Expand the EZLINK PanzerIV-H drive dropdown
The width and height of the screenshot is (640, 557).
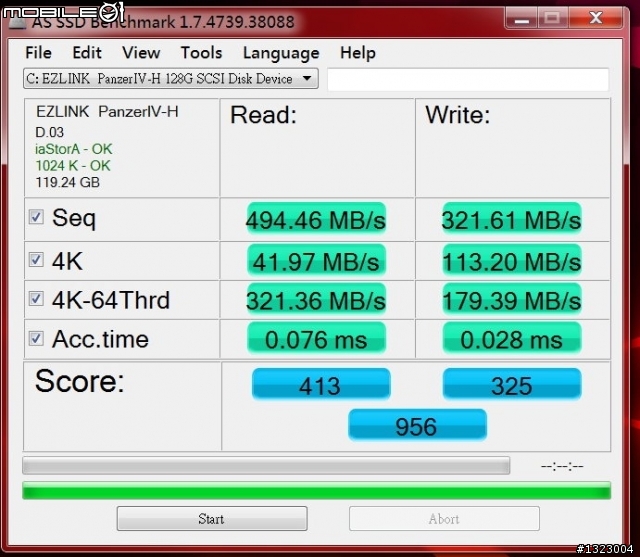tap(171, 78)
